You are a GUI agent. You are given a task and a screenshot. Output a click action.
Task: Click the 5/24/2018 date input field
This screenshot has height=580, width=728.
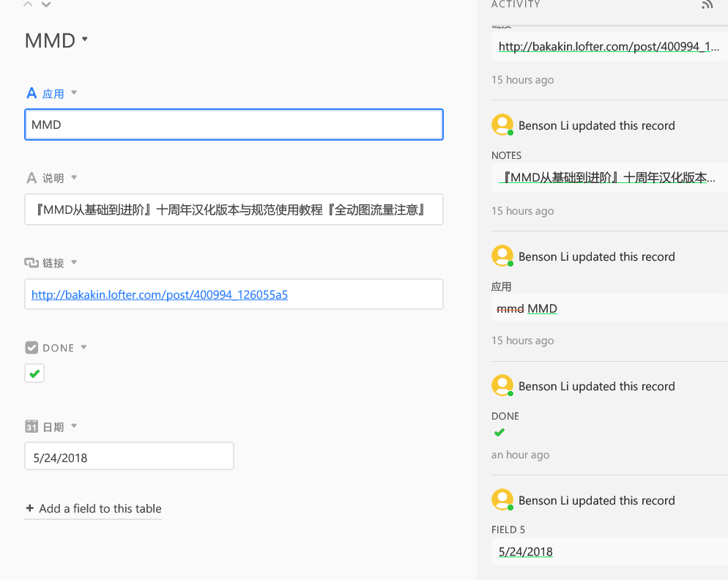tap(129, 456)
